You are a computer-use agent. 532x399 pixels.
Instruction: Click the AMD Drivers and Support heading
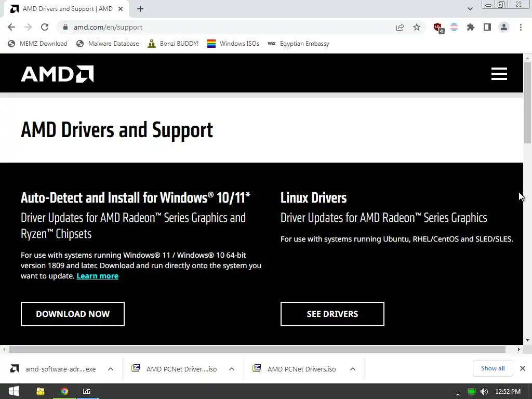[x=117, y=130]
